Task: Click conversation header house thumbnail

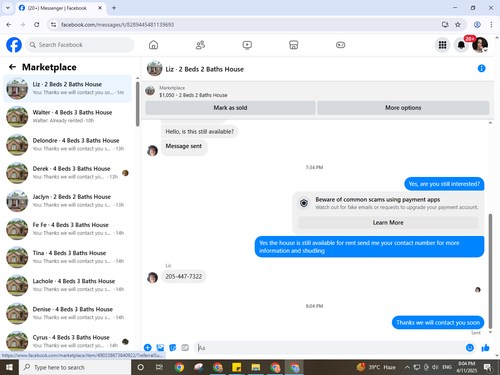Action: click(x=154, y=68)
